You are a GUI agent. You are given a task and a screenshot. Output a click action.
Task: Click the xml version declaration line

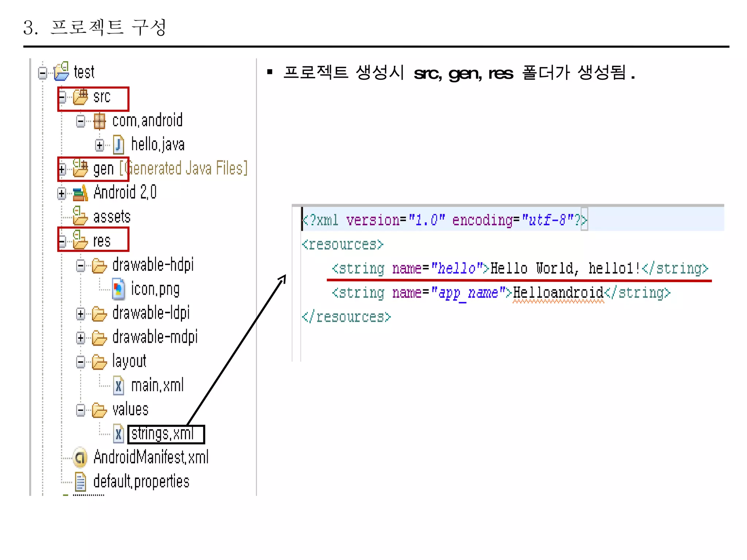445,220
